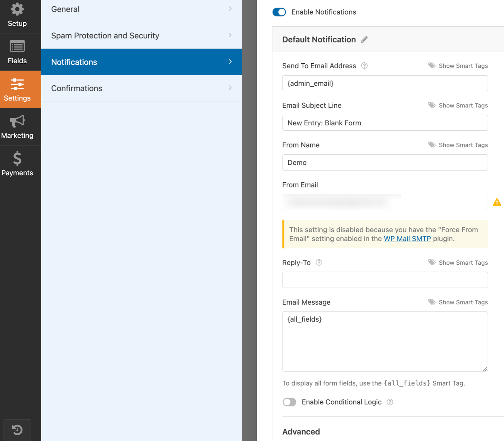The width and height of the screenshot is (504, 441).
Task: Click the empty Reply-To input field
Action: point(385,280)
